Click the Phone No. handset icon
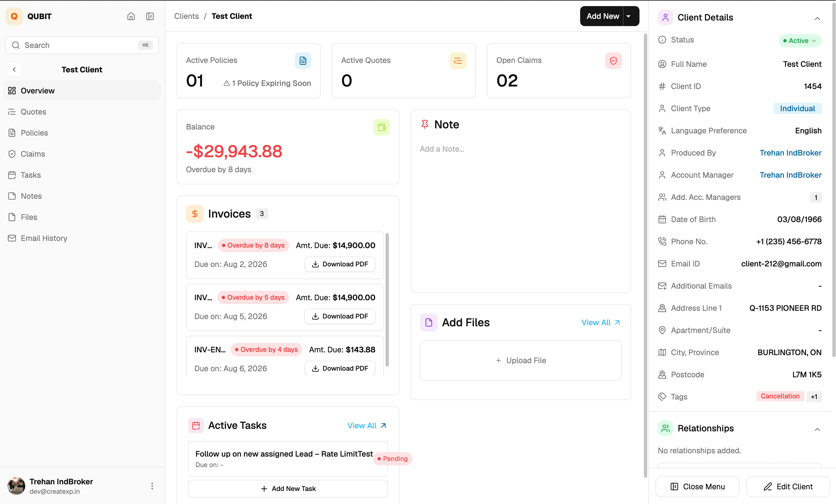The image size is (836, 504). point(662,241)
